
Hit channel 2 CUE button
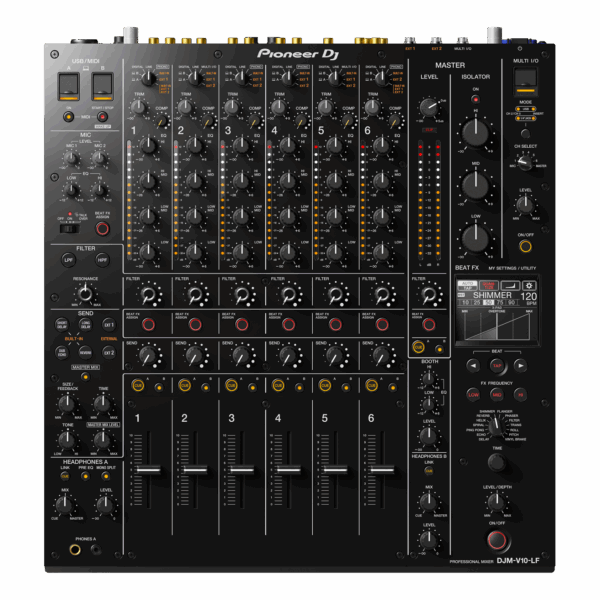pyautogui.click(x=184, y=385)
